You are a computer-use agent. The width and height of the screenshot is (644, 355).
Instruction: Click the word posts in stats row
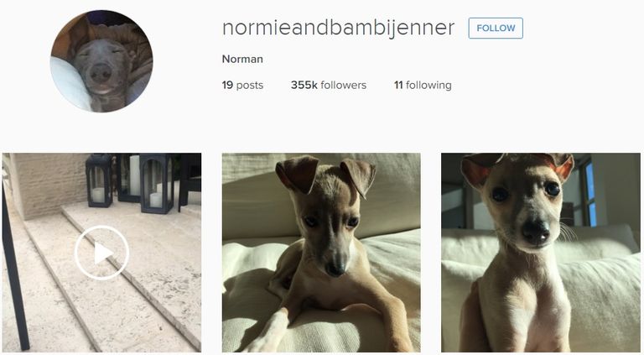250,86
